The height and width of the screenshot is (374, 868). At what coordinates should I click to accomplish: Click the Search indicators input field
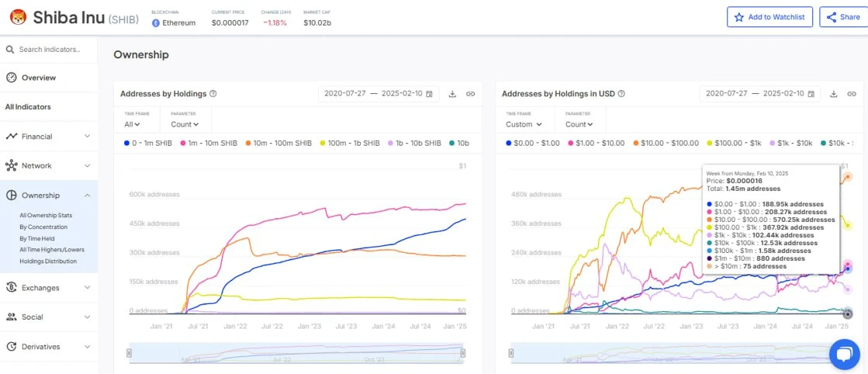click(50, 50)
